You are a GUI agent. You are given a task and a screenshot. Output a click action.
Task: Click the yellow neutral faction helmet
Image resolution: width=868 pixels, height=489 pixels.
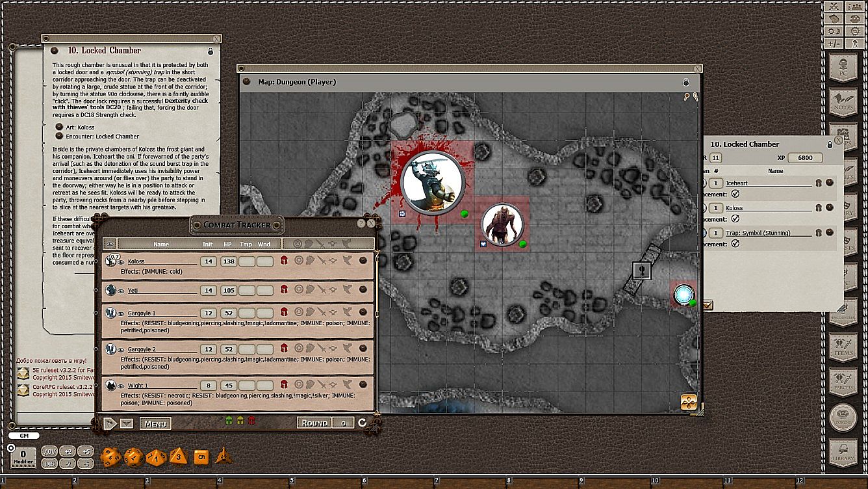click(x=240, y=421)
